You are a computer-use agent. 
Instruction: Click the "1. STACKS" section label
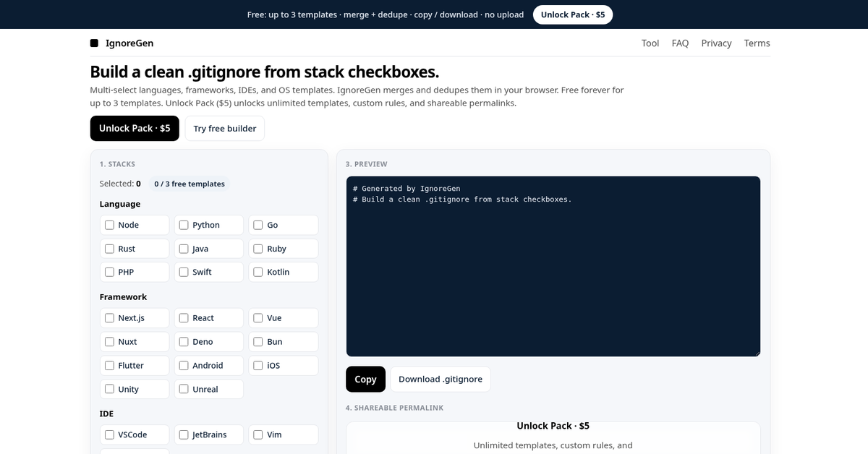117,164
